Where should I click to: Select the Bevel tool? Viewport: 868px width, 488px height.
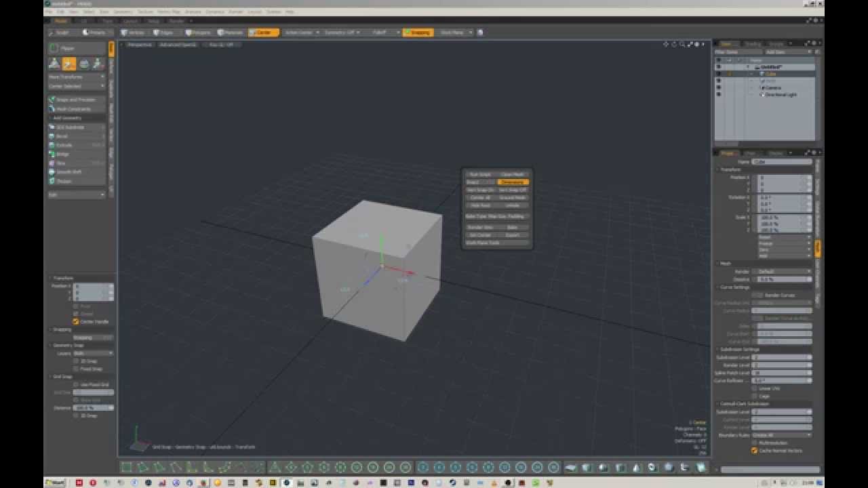pos(77,136)
